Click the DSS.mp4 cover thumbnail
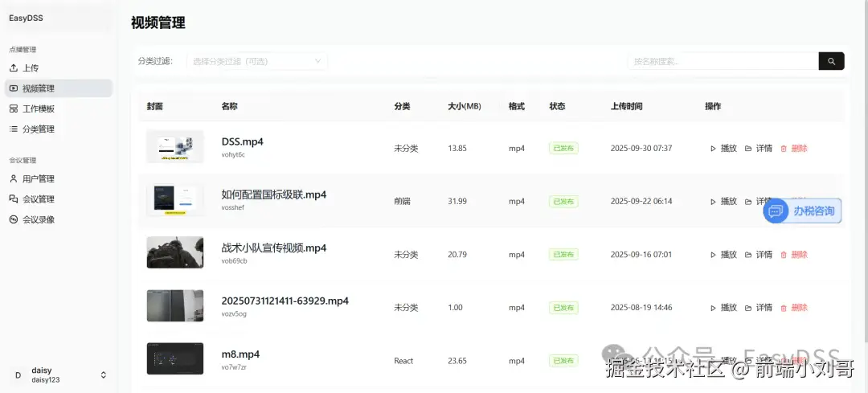The height and width of the screenshot is (393, 868). pos(175,147)
